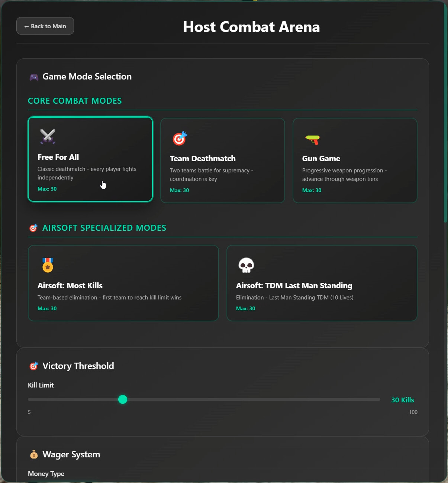The width and height of the screenshot is (448, 483).
Task: Click the Kill Limit slider handle
Action: point(123,399)
